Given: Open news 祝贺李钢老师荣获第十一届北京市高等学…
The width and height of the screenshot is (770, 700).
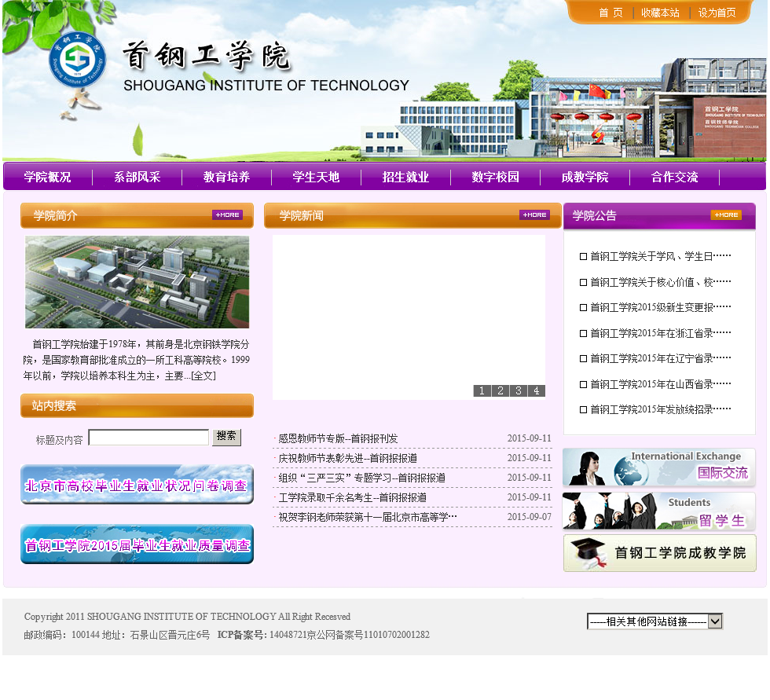Looking at the screenshot, I should pos(368,517).
